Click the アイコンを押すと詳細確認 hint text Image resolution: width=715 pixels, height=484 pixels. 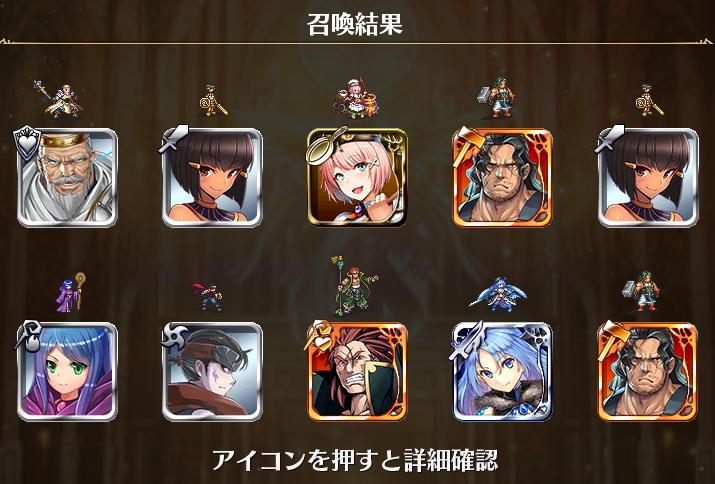click(x=355, y=460)
